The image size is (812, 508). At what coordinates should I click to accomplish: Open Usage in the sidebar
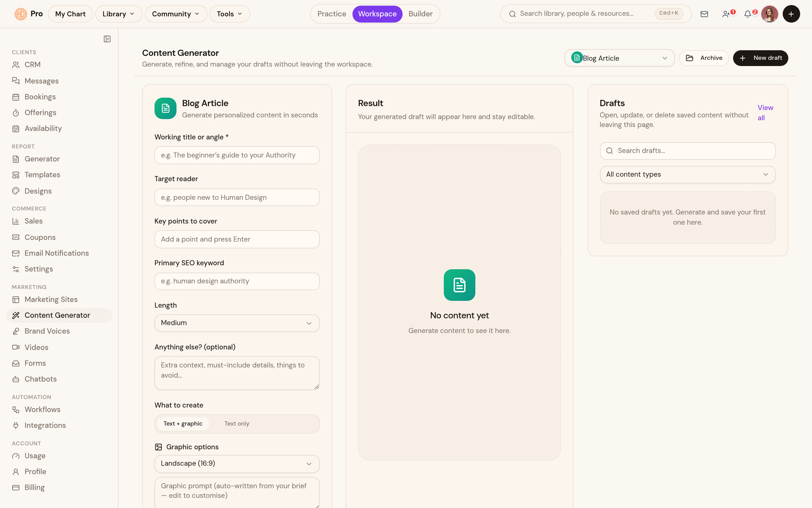click(x=59, y=456)
